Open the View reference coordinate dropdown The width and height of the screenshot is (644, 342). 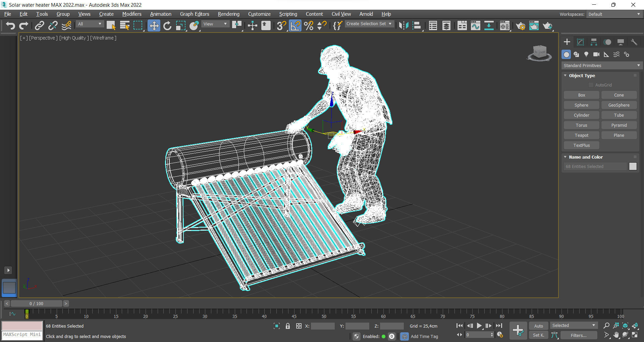(215, 24)
